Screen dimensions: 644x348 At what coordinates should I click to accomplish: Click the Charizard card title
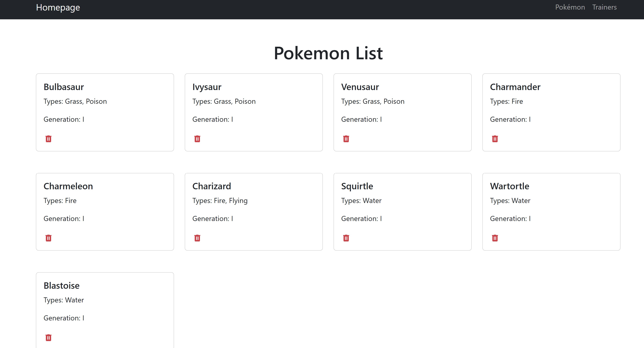point(212,186)
